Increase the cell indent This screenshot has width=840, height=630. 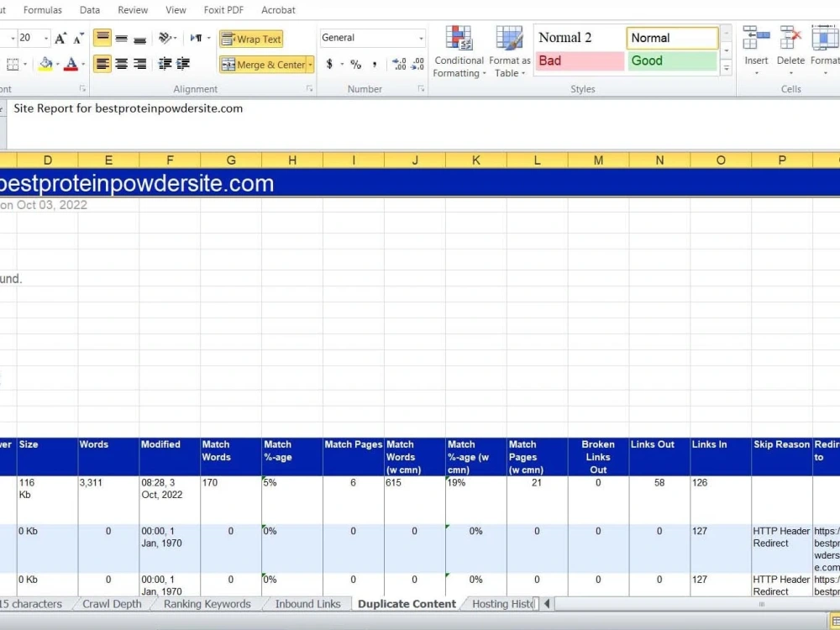[x=183, y=64]
